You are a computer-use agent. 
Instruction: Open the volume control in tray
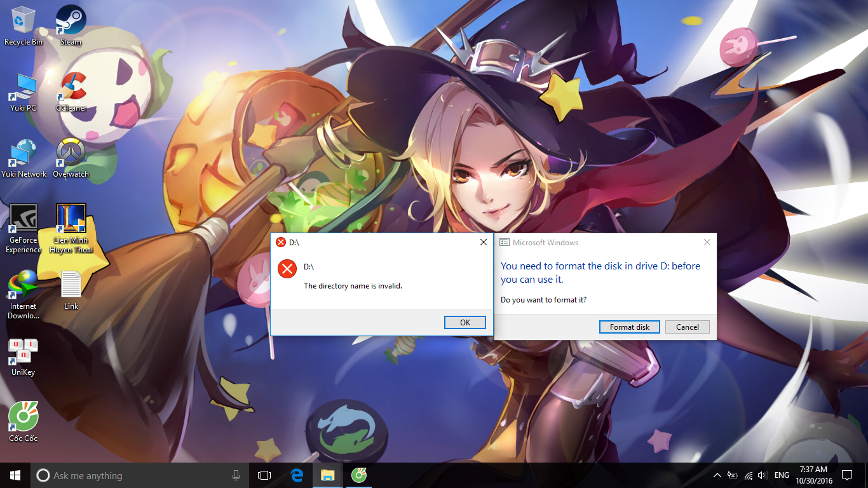pos(763,475)
